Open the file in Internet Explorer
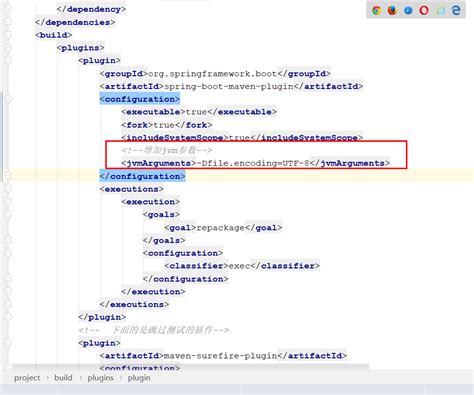Screen dimensions: 474x395 point(441,10)
